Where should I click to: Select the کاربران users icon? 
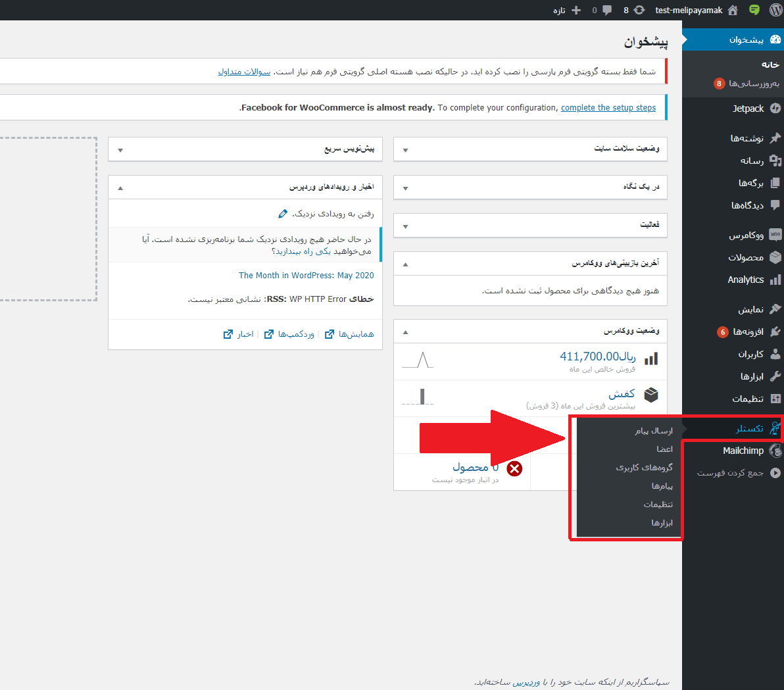tap(775, 354)
